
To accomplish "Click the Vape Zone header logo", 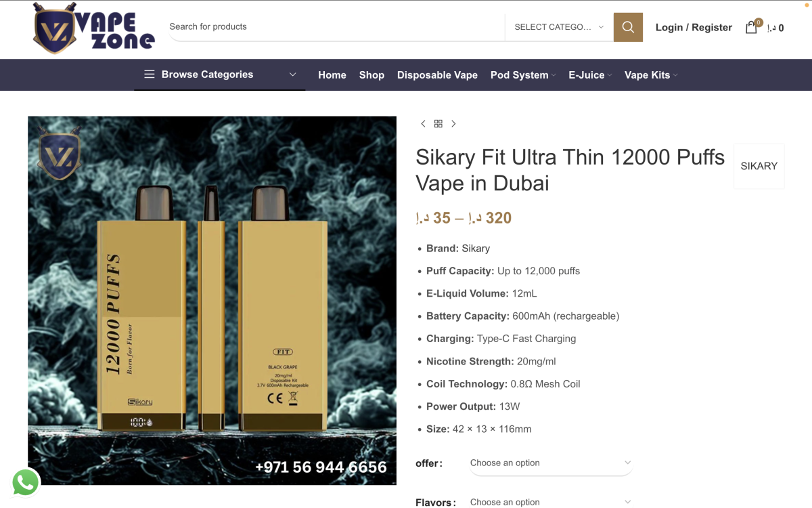I will [94, 28].
